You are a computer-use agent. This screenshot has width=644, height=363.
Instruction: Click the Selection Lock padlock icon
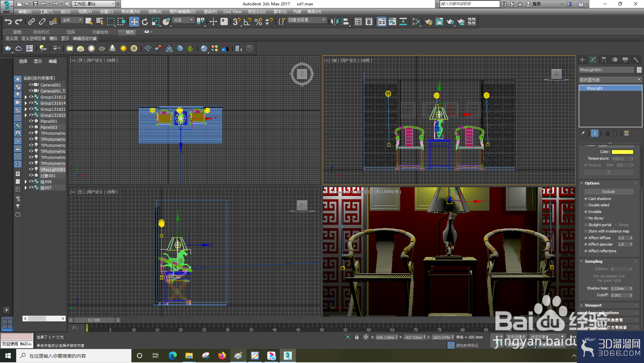(x=357, y=337)
